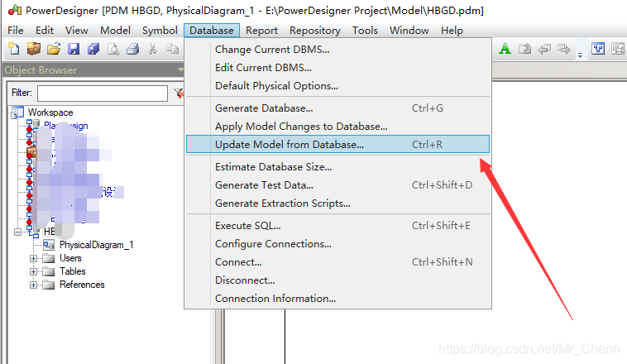This screenshot has height=364, width=627.
Task: Select the Connect menu item
Action: [337, 262]
